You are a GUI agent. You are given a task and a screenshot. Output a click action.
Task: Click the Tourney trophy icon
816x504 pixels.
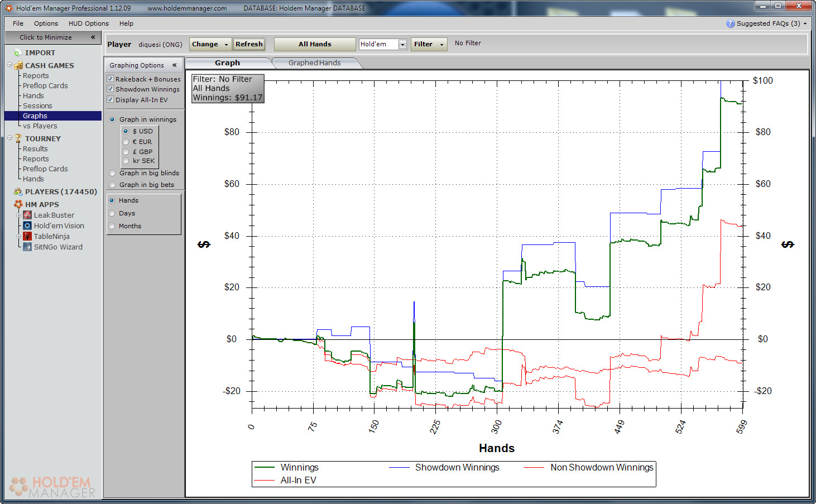pos(18,138)
